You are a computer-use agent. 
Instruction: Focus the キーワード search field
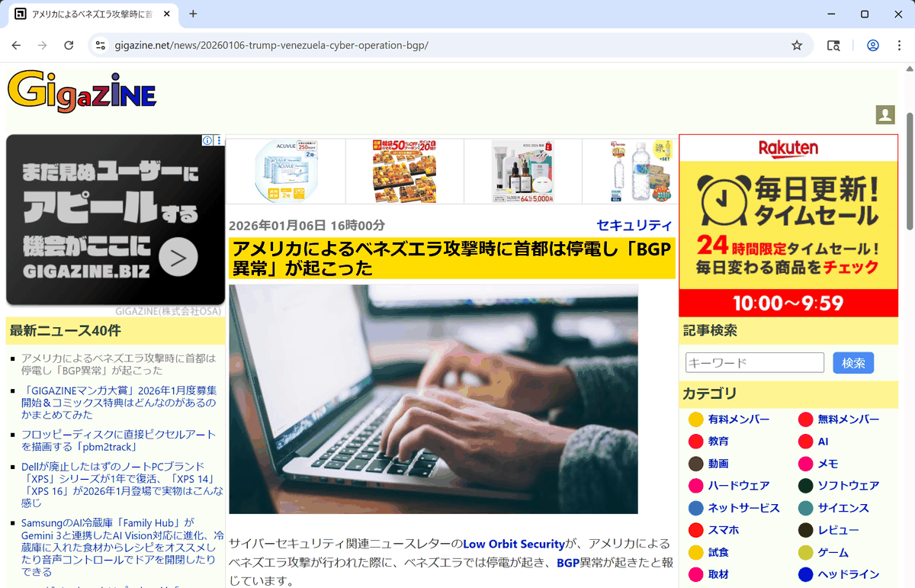click(755, 363)
